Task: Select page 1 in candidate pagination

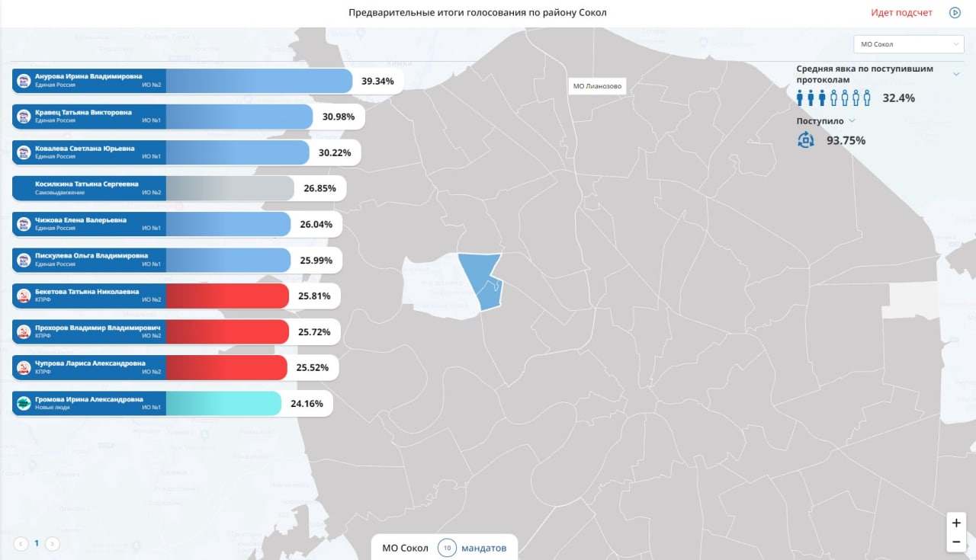Action: coord(36,543)
